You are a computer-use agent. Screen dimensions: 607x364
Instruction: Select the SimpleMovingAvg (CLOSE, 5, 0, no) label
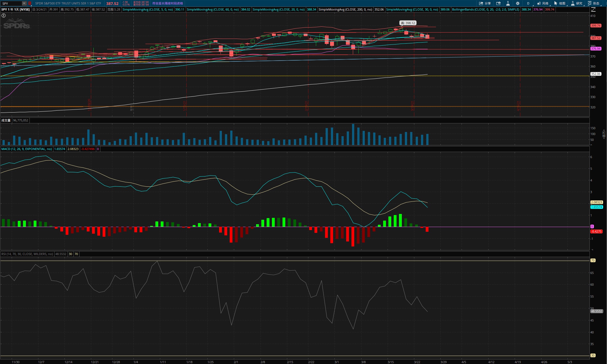[148, 9]
